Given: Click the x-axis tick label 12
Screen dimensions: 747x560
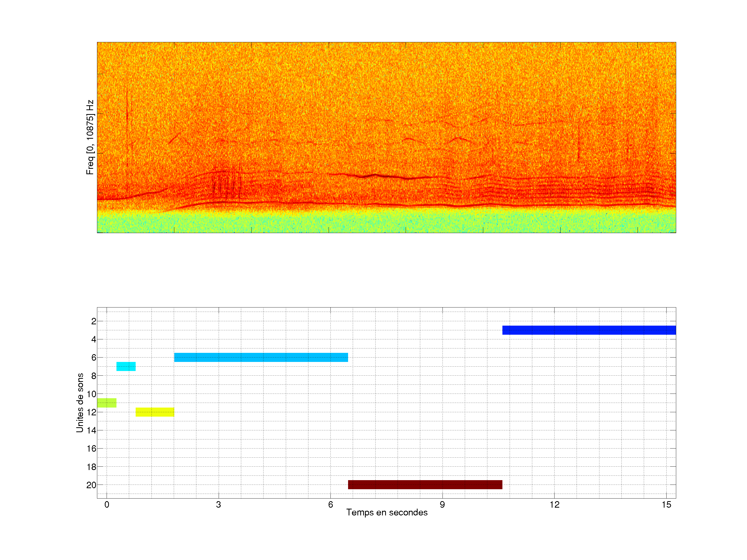Looking at the screenshot, I should [554, 505].
